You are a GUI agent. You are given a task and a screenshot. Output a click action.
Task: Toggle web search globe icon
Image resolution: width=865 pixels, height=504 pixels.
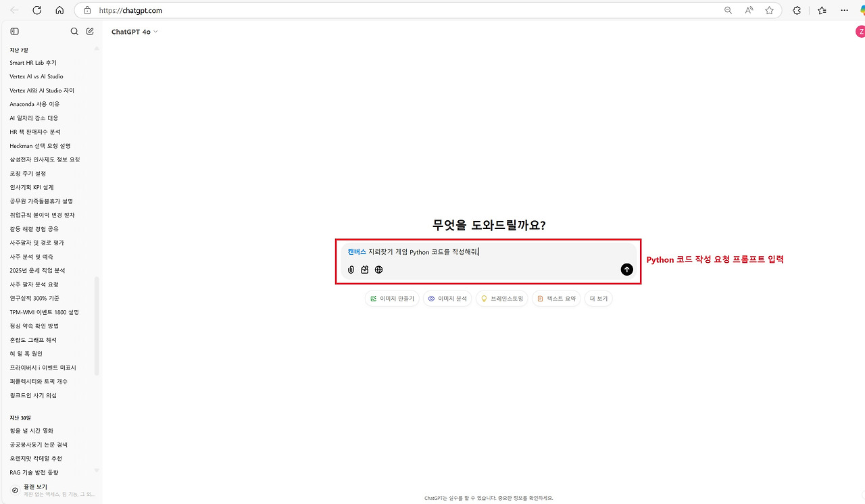point(379,270)
